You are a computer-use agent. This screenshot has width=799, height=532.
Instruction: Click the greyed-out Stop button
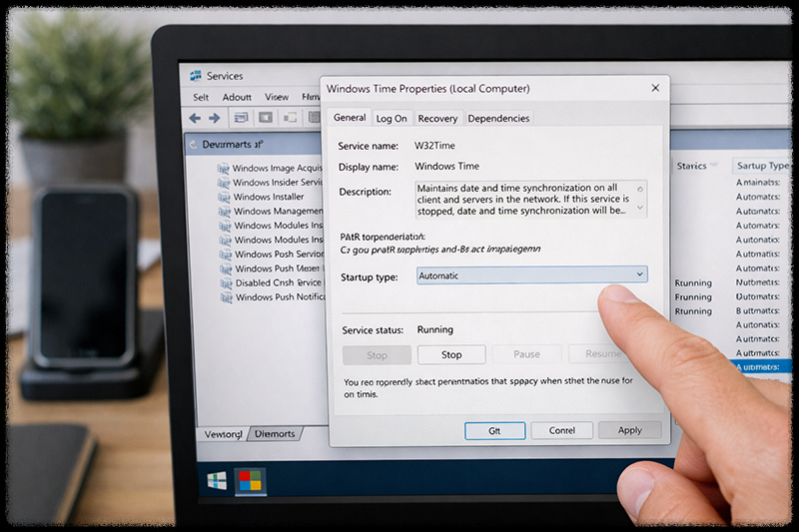(x=377, y=355)
